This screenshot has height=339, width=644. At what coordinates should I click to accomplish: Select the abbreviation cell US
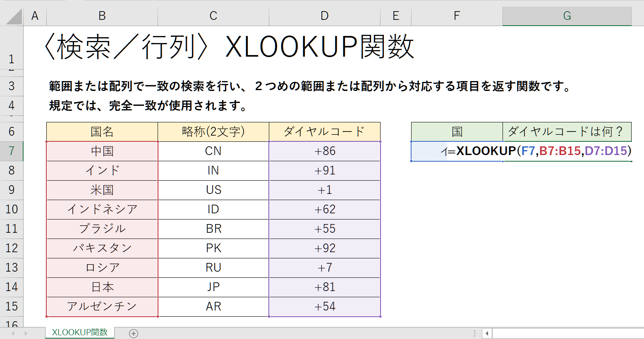pyautogui.click(x=213, y=190)
